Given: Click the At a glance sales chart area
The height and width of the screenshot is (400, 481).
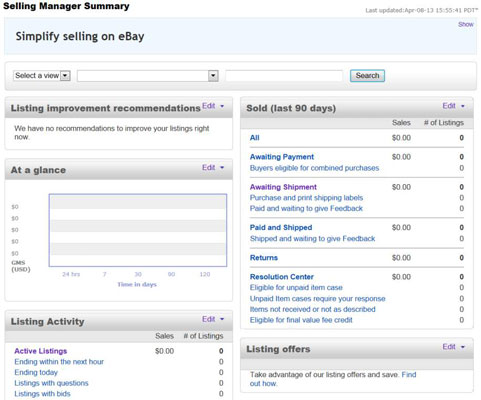Looking at the screenshot, I should [x=138, y=230].
